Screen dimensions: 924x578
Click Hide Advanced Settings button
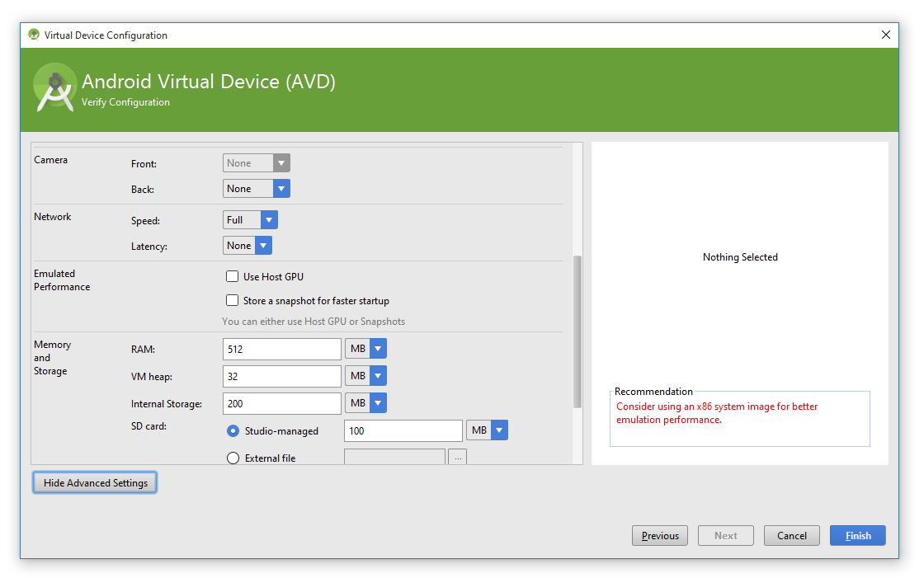click(95, 482)
